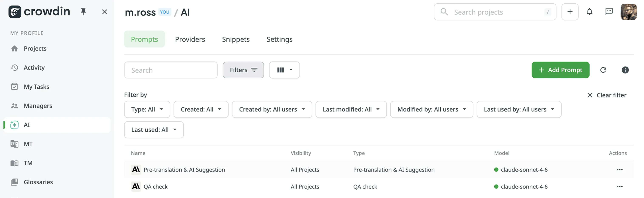
Task: Go to MT in sidebar
Action: coord(28,144)
